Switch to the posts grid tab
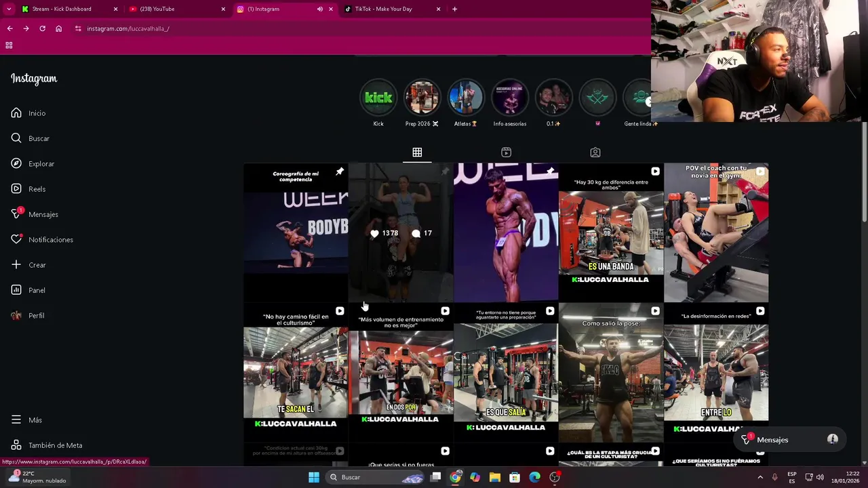This screenshot has height=488, width=868. click(417, 152)
